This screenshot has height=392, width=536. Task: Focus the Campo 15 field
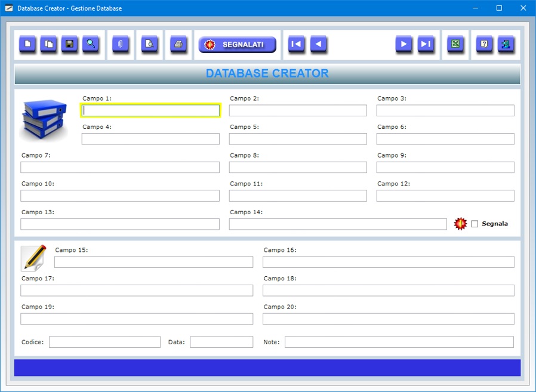[x=153, y=262]
